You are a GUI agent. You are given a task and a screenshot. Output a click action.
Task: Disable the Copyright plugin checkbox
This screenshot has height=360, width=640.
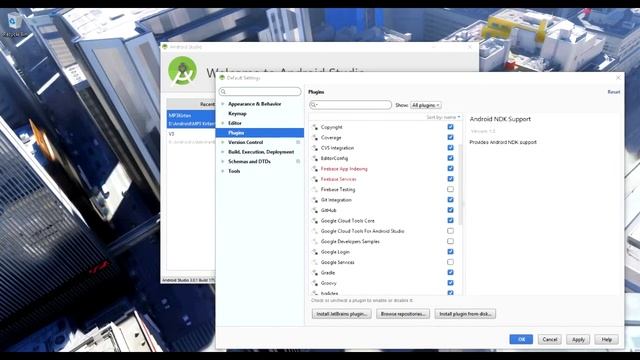click(450, 127)
